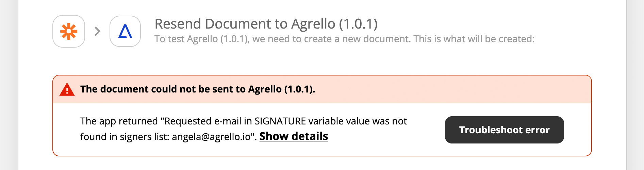
Task: Select the Resend Document to Agrello heading
Action: point(266,24)
